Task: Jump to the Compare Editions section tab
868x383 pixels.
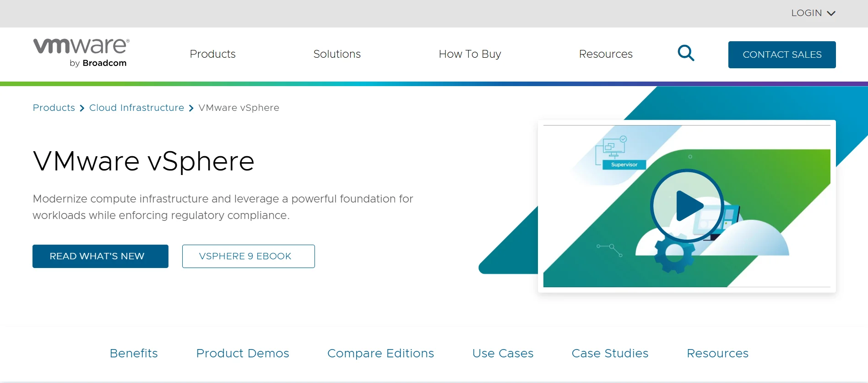Action: pos(380,353)
